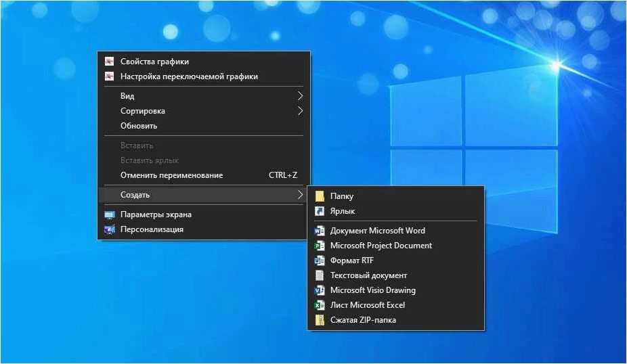The height and width of the screenshot is (364, 627).
Task: Click the text file icon beside Текстовый документ
Action: click(x=320, y=275)
